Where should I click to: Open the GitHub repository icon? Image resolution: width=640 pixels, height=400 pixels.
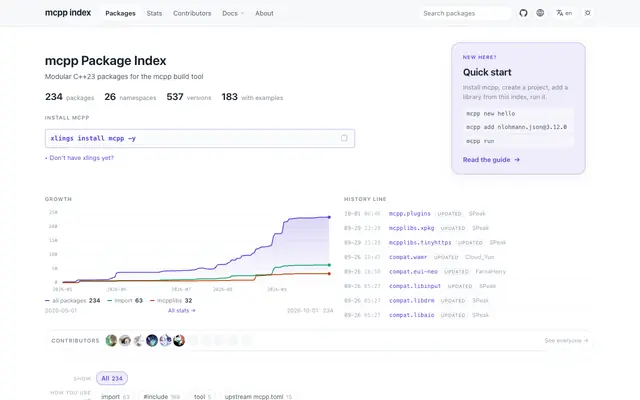click(x=523, y=13)
